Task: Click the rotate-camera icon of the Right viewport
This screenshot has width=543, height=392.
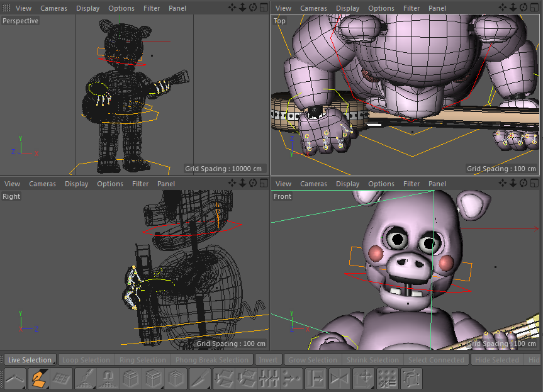Action: click(x=253, y=183)
